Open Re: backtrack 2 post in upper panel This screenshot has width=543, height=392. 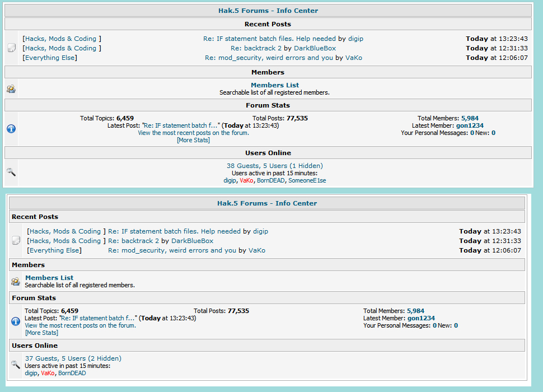click(x=256, y=48)
